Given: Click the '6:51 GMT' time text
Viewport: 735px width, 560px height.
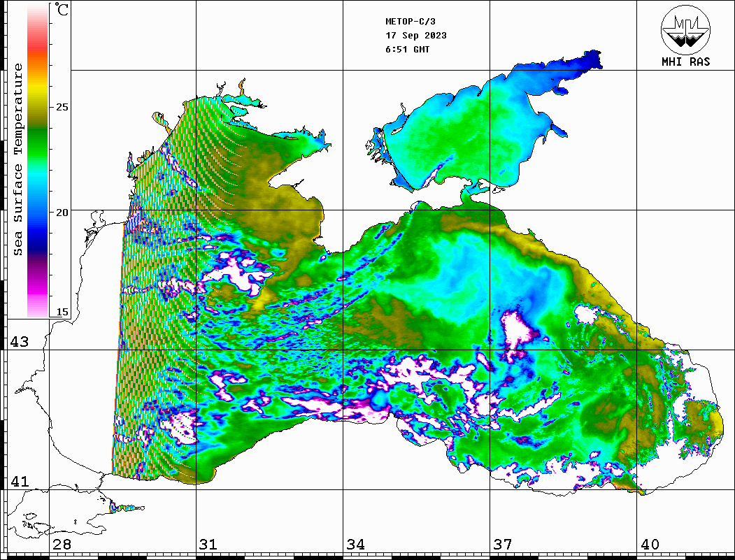Looking at the screenshot, I should click(408, 50).
